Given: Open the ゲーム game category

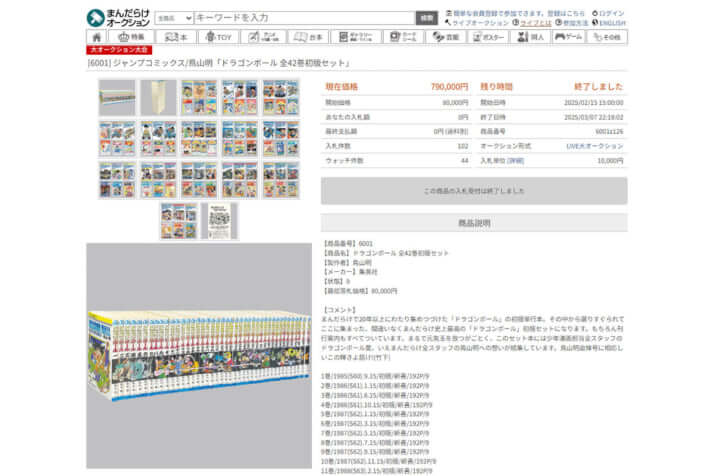Looking at the screenshot, I should 568,37.
